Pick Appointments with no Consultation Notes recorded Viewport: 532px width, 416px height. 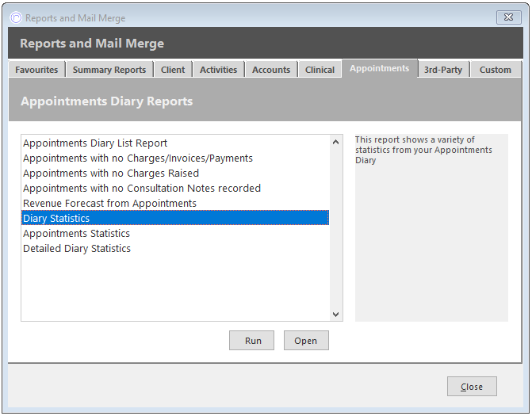point(175,188)
